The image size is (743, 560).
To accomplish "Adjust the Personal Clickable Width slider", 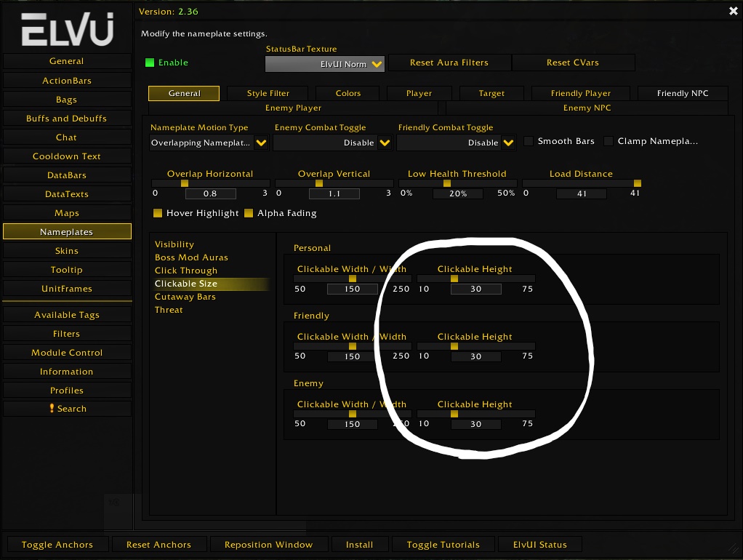I will (x=352, y=279).
